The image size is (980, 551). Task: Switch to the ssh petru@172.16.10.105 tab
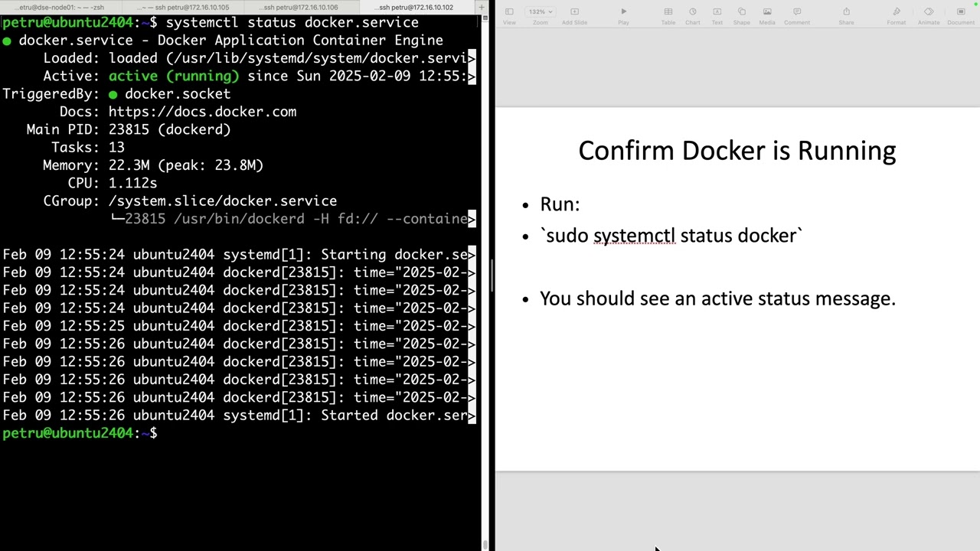182,7
